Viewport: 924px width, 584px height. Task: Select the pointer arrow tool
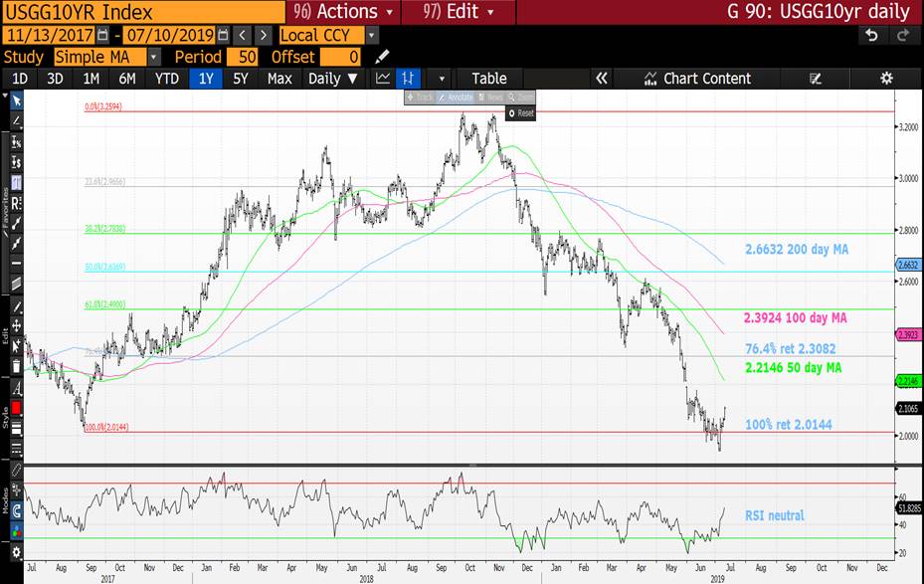coord(17,101)
